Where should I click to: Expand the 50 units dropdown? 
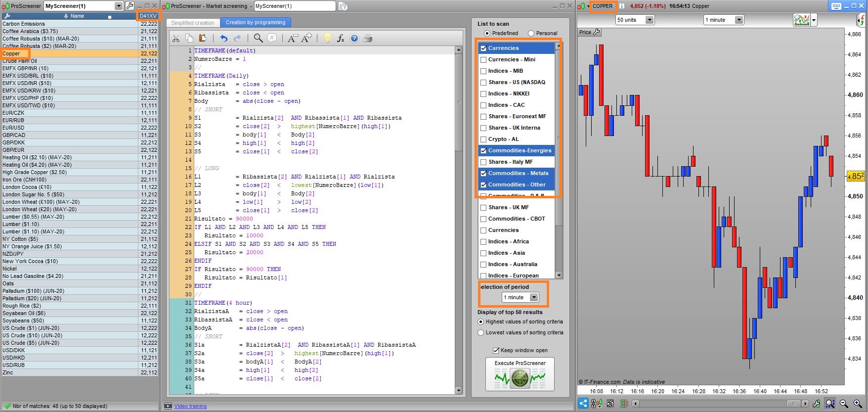pos(650,20)
